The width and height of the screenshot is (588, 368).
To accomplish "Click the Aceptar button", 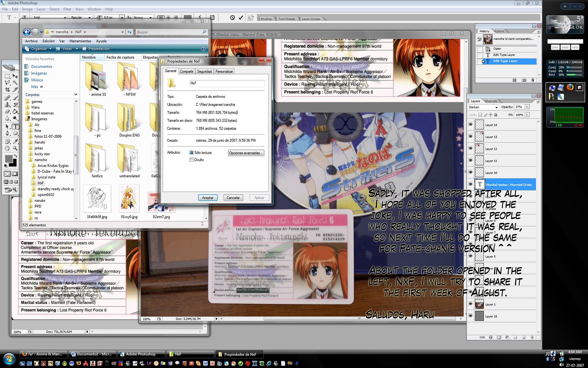I will pos(208,198).
